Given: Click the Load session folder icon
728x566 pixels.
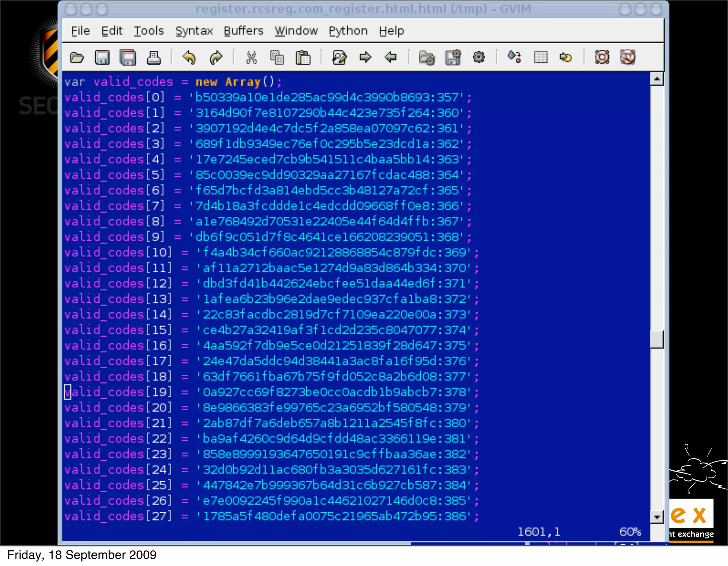Looking at the screenshot, I should (x=427, y=58).
